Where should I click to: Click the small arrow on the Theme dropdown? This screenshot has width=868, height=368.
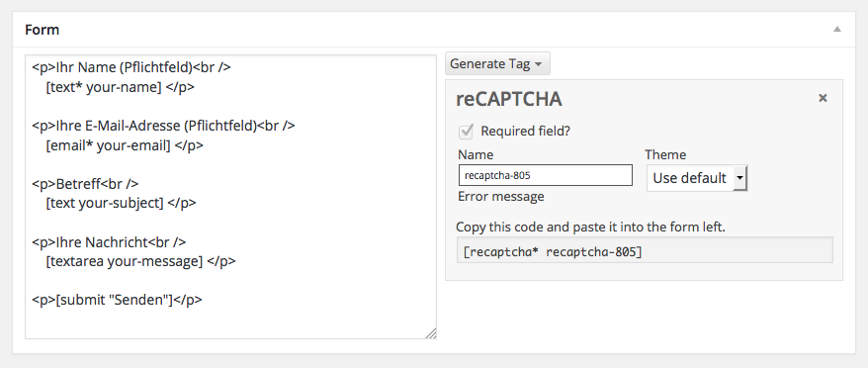click(740, 178)
